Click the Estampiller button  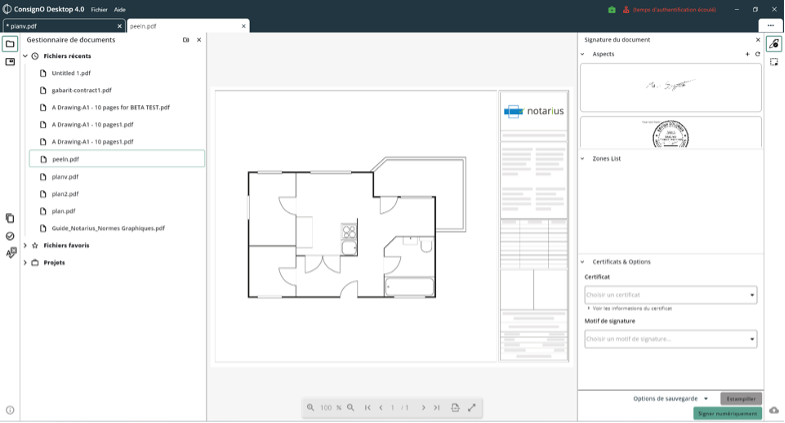pos(741,398)
